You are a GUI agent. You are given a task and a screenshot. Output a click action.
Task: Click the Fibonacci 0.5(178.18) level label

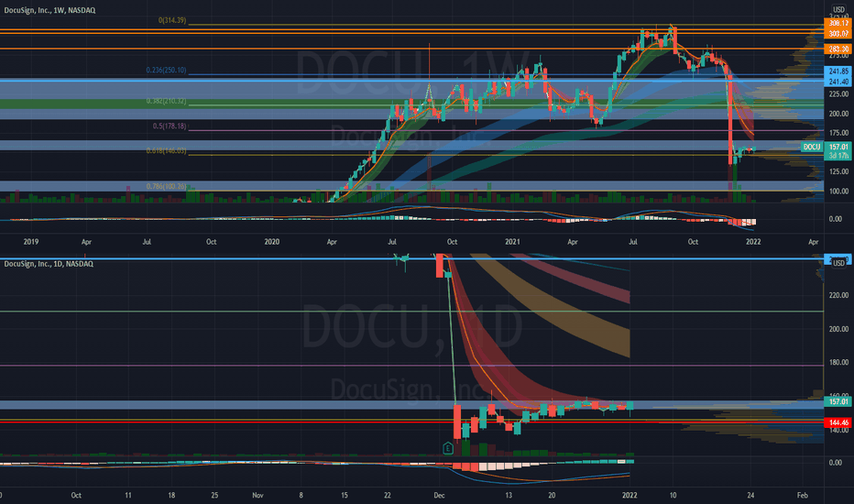tap(170, 126)
